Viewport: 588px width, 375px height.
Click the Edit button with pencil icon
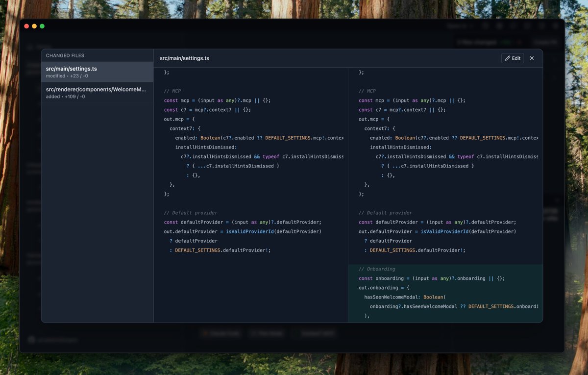pyautogui.click(x=513, y=58)
